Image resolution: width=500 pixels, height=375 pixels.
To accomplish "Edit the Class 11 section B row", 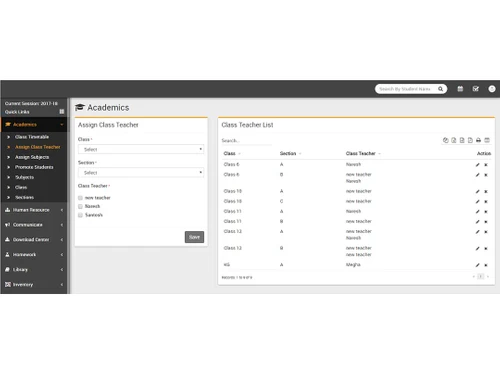I will point(477,221).
